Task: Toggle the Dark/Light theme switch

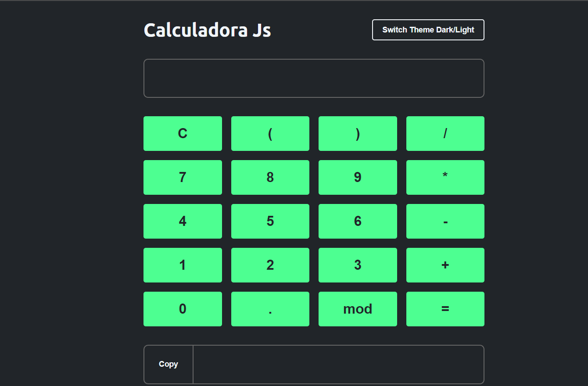Action: point(428,30)
